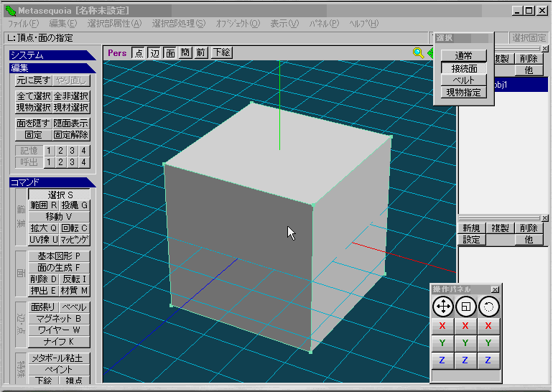Toggle 辺 edge display button
Viewport: 553px width, 392px height.
click(x=154, y=53)
